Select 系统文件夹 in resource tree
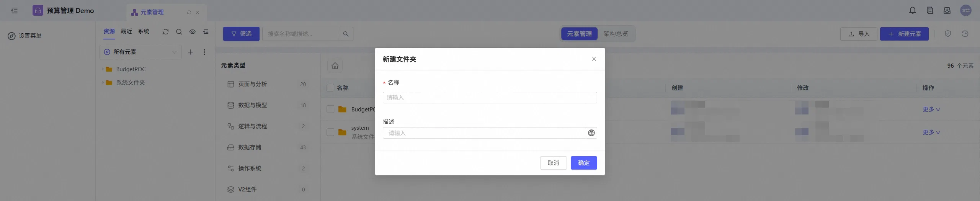The image size is (980, 201). coord(131,83)
